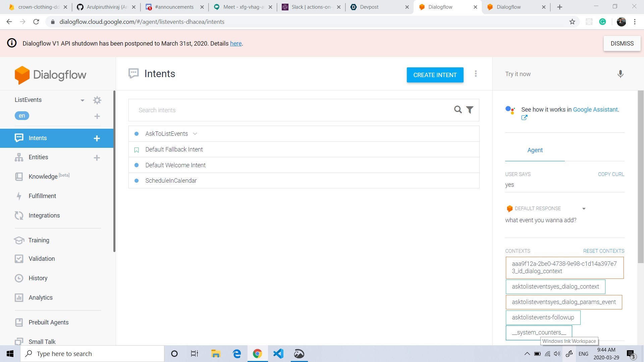Bookmark the current page with star icon
The width and height of the screenshot is (644, 362).
(572, 22)
